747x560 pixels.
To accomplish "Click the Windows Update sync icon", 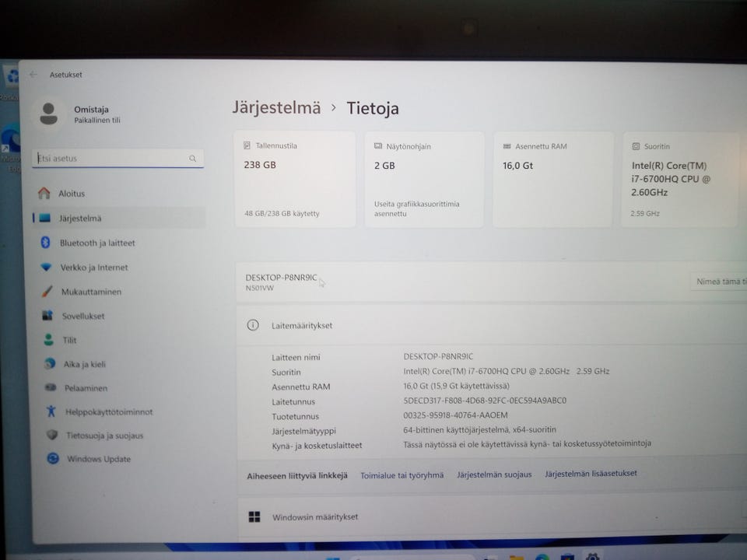I will tap(54, 459).
